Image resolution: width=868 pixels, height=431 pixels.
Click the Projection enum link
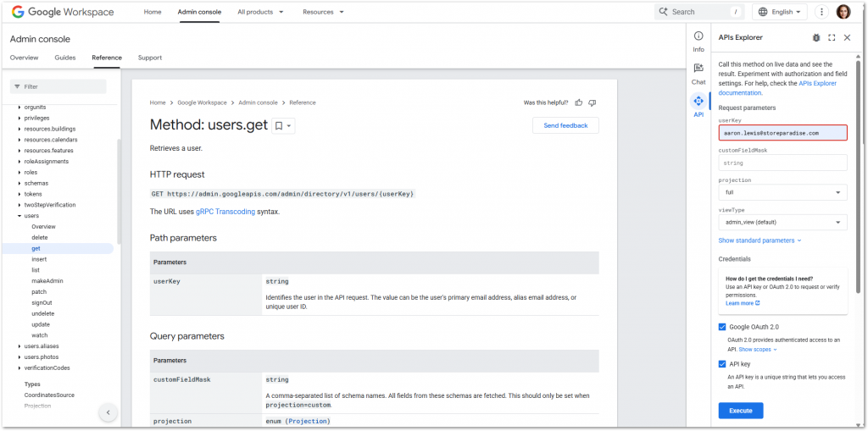308,422
